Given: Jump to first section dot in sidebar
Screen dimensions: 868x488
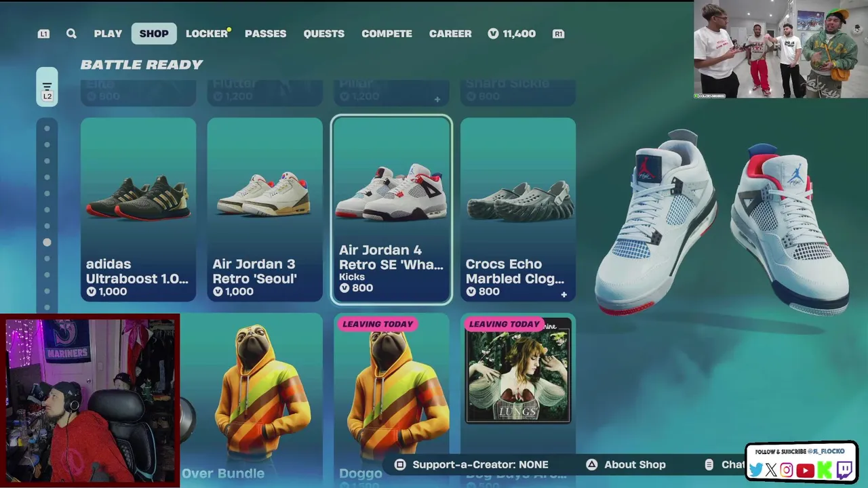Looking at the screenshot, I should (47, 128).
